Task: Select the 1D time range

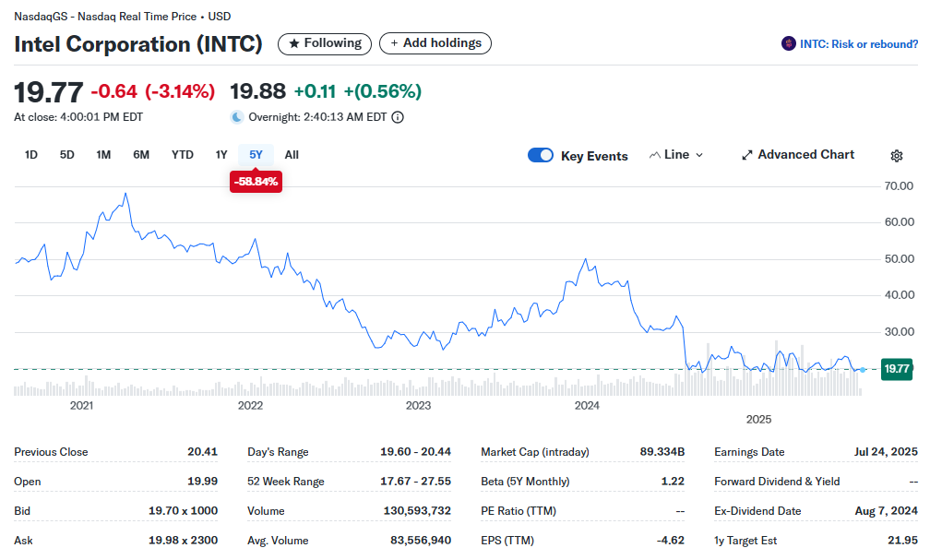Action: [30, 155]
